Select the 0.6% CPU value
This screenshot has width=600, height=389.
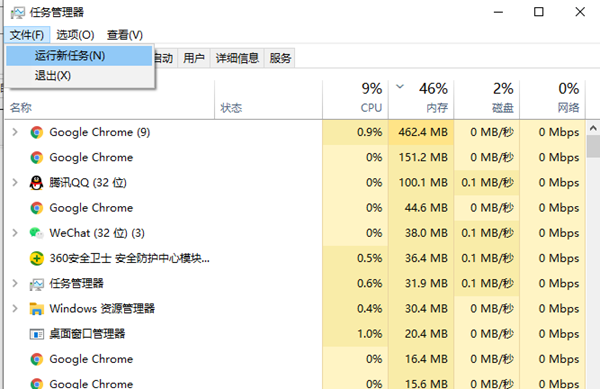tap(369, 283)
